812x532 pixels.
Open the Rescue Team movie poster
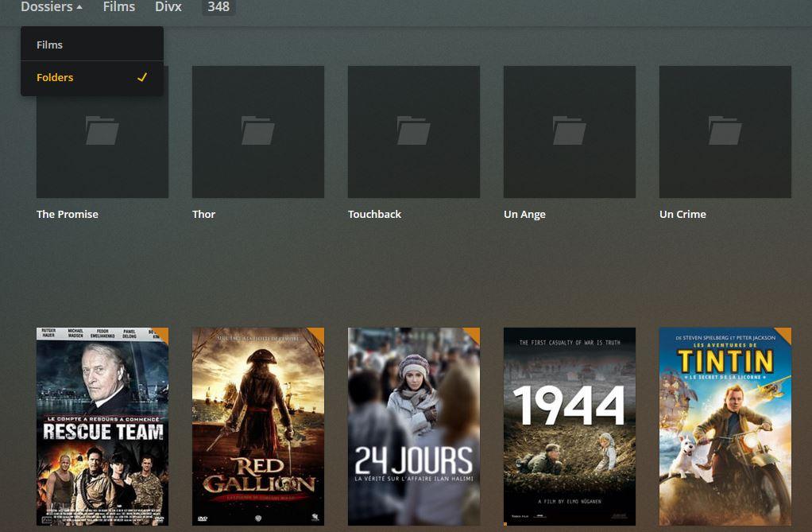(x=102, y=426)
